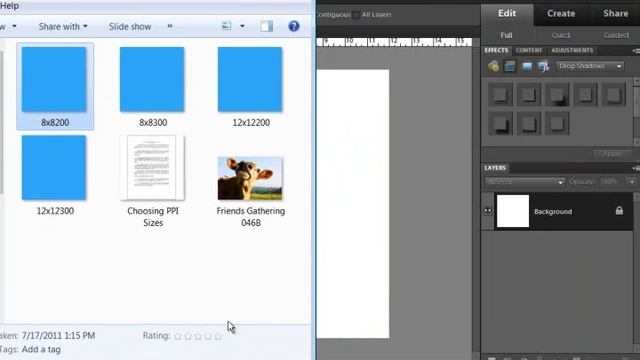The height and width of the screenshot is (360, 640).
Task: Click the Effects panel scroll up arrow
Action: (637, 82)
